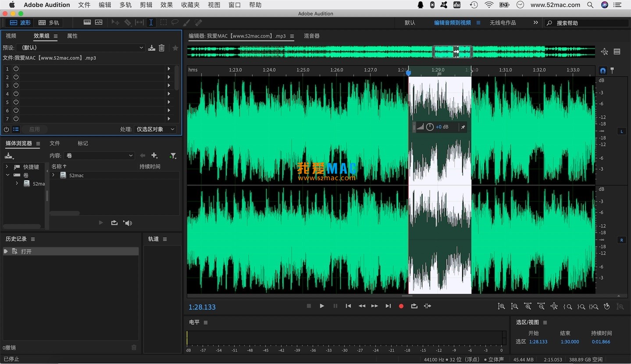Open the 处理 仅选区对象 dropdown
The image size is (631, 364).
(155, 129)
